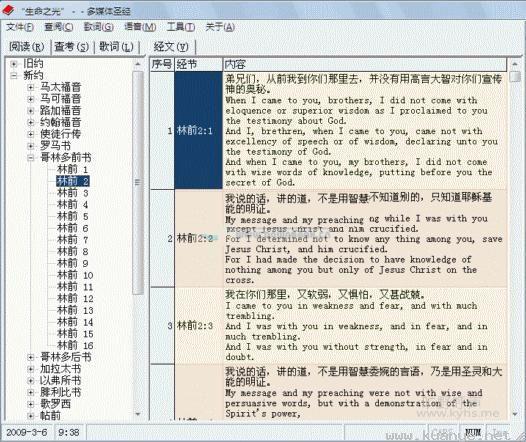
Task: Open the 工具(T) menu
Action: (x=181, y=27)
